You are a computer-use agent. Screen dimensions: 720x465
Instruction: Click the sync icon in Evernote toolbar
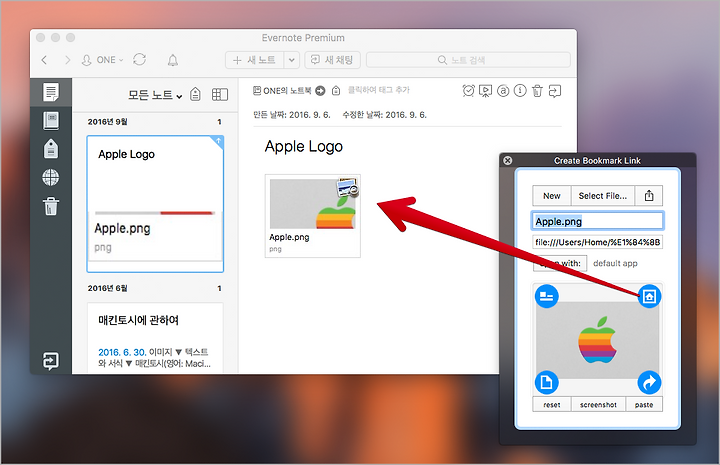coord(140,60)
